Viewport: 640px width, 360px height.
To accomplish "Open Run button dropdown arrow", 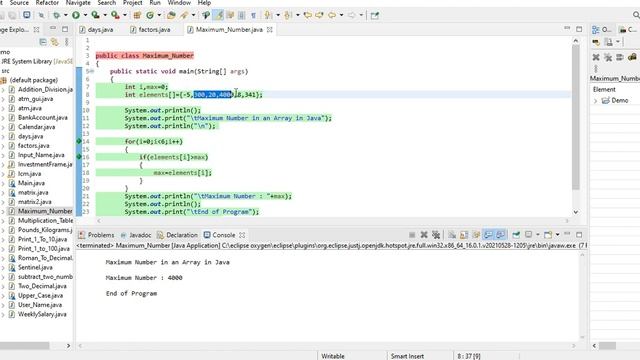I will [85, 15].
